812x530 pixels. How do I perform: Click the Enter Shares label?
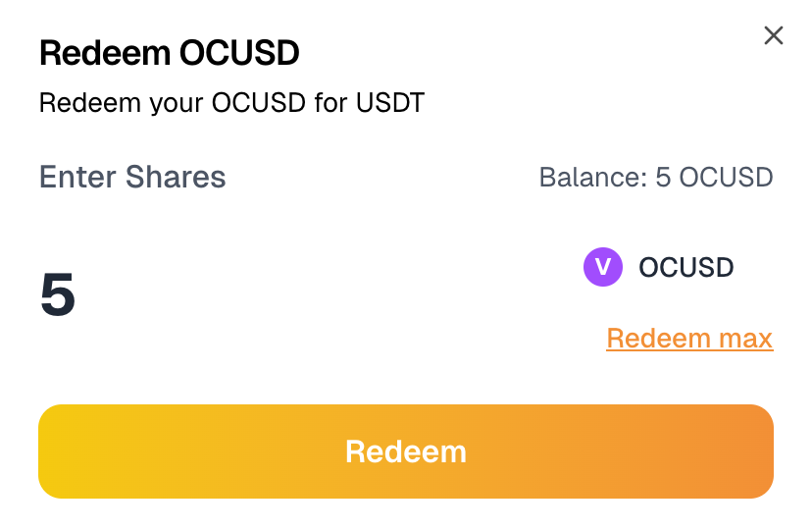coord(132,178)
